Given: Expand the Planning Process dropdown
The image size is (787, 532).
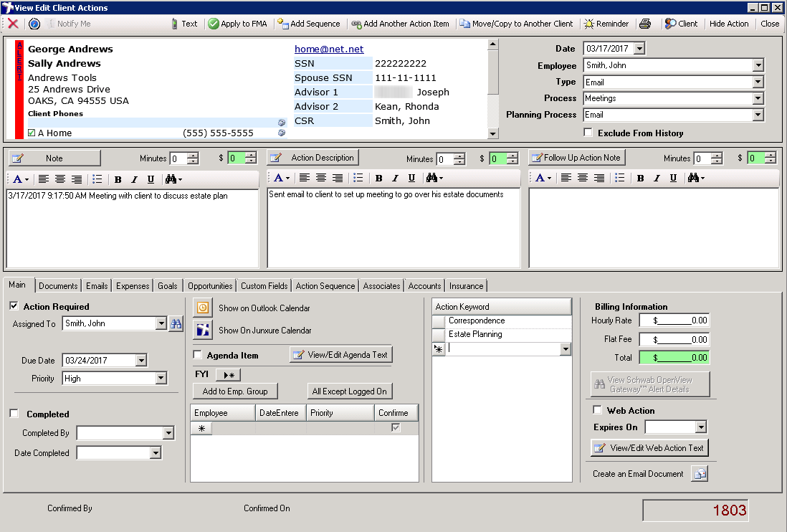Looking at the screenshot, I should 758,115.
